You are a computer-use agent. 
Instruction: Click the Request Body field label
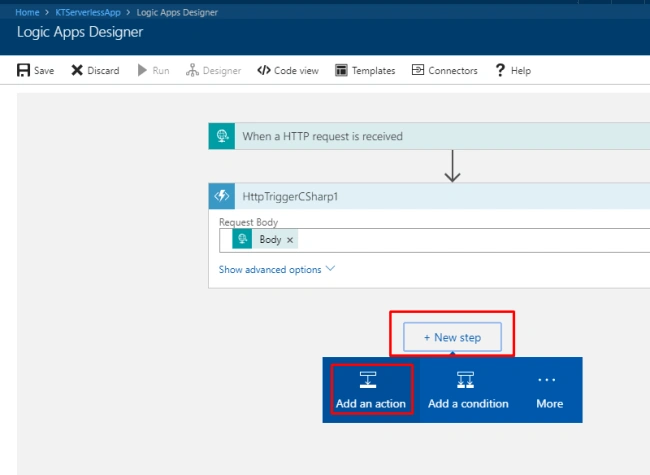click(x=248, y=222)
